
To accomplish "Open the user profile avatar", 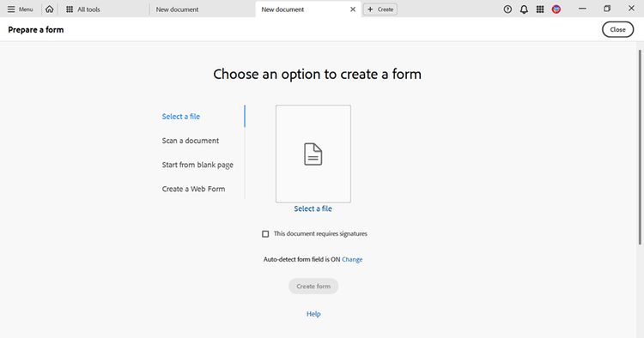I will click(x=556, y=9).
